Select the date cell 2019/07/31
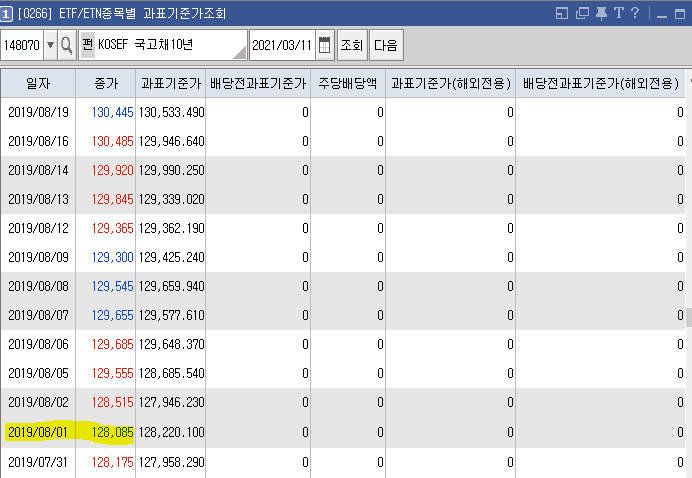692x478 pixels. click(x=38, y=462)
